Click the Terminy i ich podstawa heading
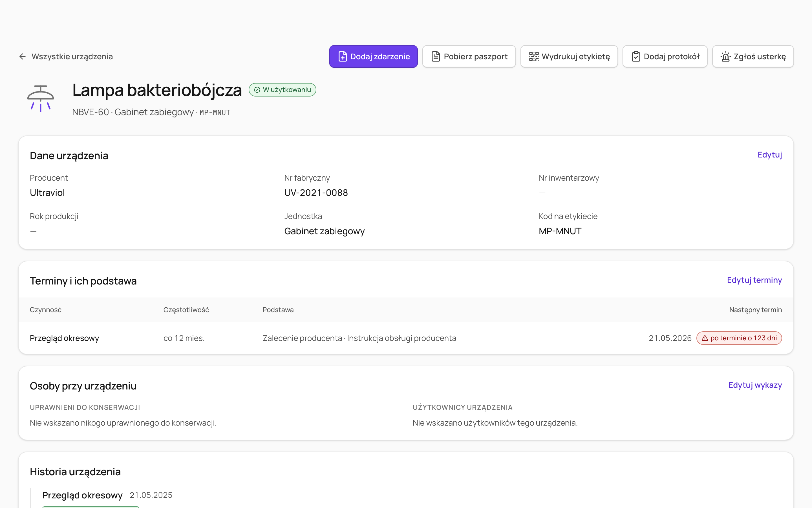The width and height of the screenshot is (812, 508). point(83,281)
